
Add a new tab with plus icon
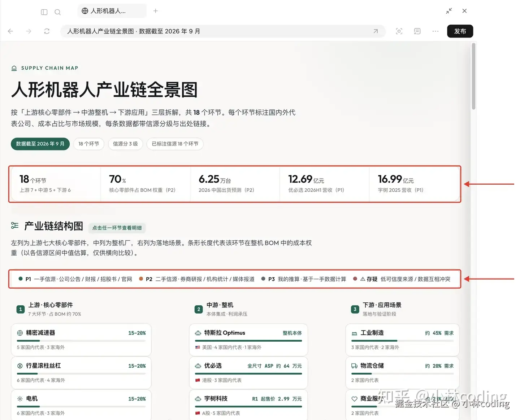point(156,11)
